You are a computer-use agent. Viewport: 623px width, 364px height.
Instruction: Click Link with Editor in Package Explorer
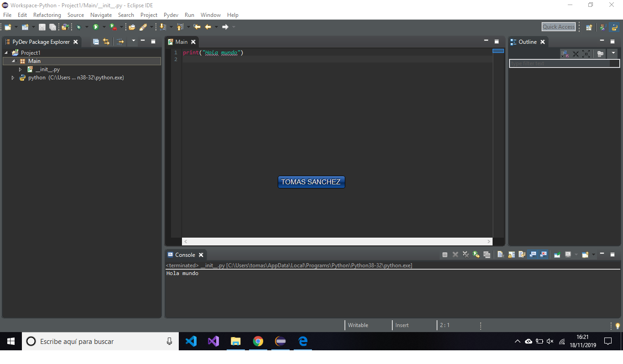(x=106, y=42)
